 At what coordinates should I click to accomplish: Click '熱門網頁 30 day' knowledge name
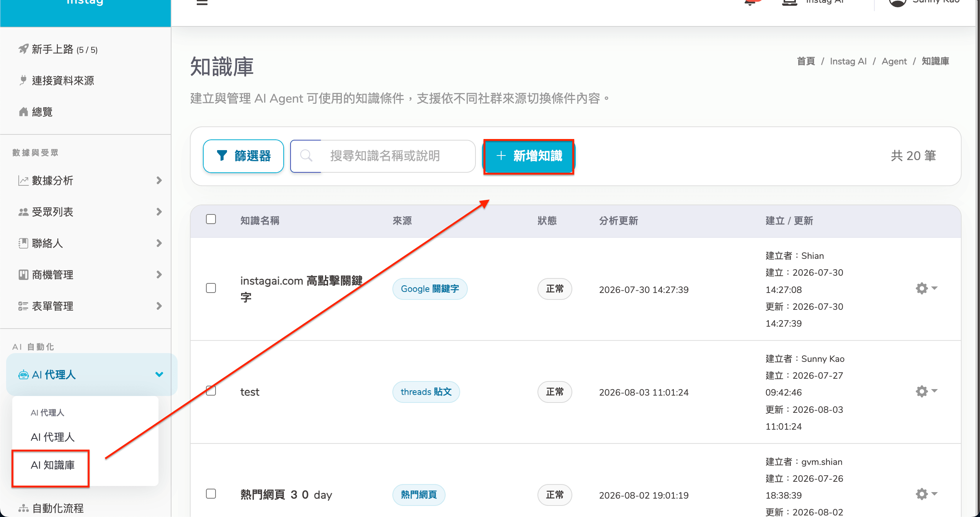(x=286, y=495)
